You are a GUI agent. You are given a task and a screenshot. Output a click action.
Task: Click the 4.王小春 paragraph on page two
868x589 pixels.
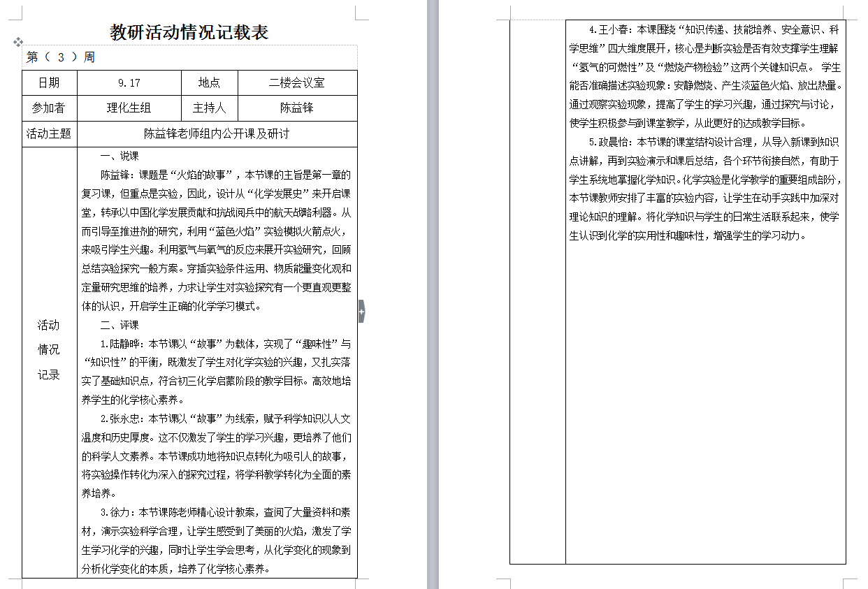coord(706,67)
